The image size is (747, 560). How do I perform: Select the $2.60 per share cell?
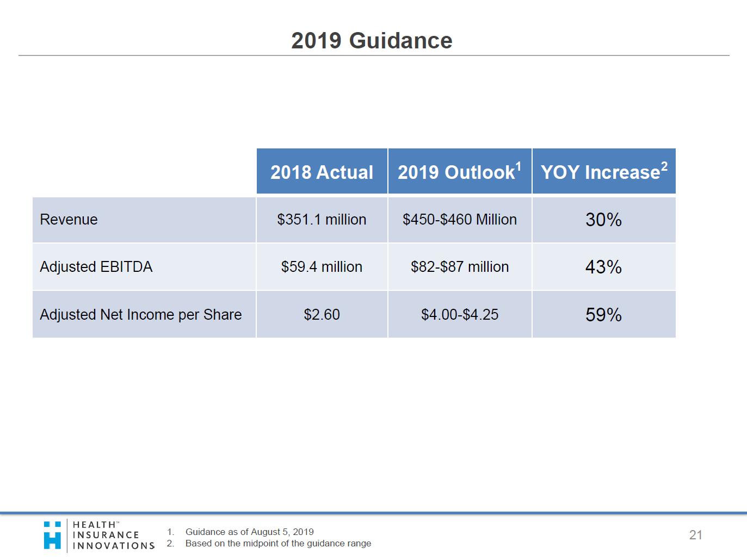click(x=322, y=315)
